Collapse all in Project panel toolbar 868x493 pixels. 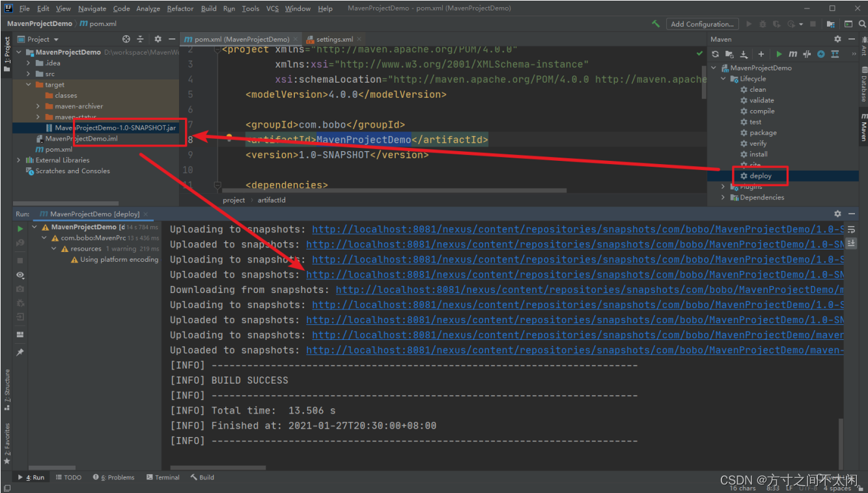coord(140,39)
